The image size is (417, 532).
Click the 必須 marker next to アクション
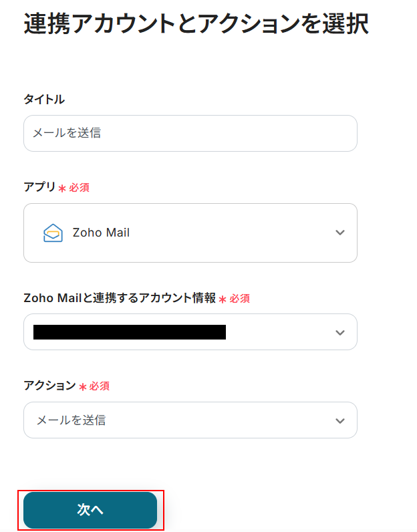click(99, 386)
